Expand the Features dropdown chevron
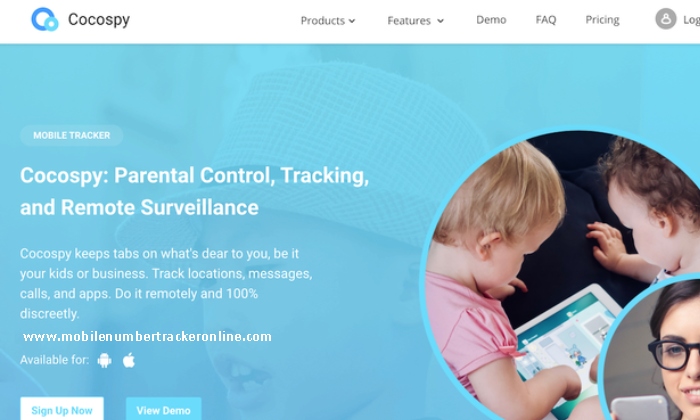Viewport: 700px width, 420px height. pos(440,21)
